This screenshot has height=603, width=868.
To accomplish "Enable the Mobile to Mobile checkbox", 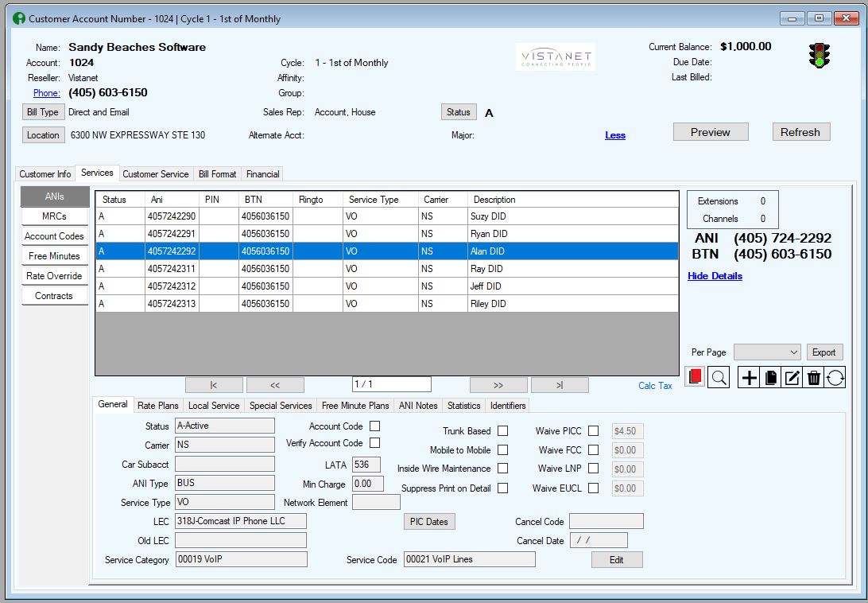I will [x=502, y=449].
